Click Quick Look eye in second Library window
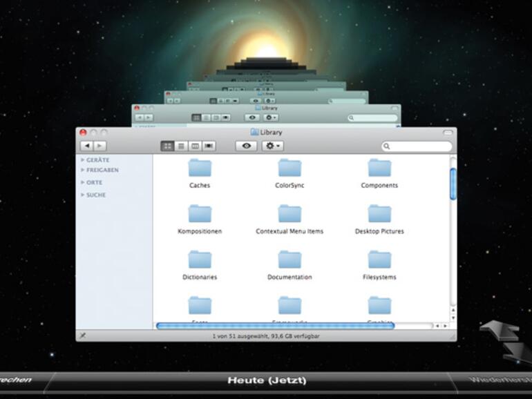Image resolution: width=532 pixels, height=399 pixels. pyautogui.click(x=252, y=117)
